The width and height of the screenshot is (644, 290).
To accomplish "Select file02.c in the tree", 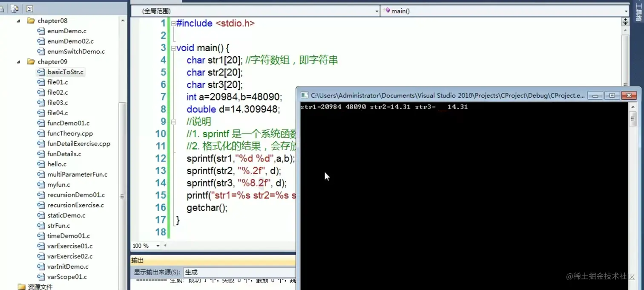I will 57,92.
